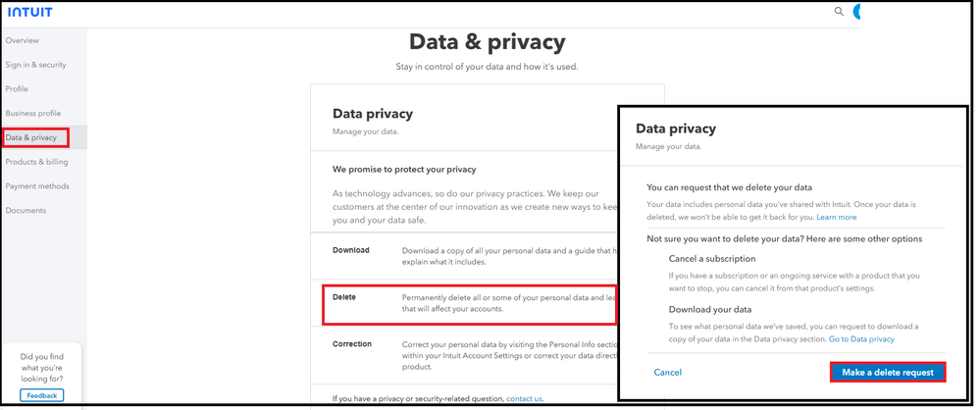Go to Documents in the sidebar
Viewport: 980px width, 410px height.
[26, 211]
